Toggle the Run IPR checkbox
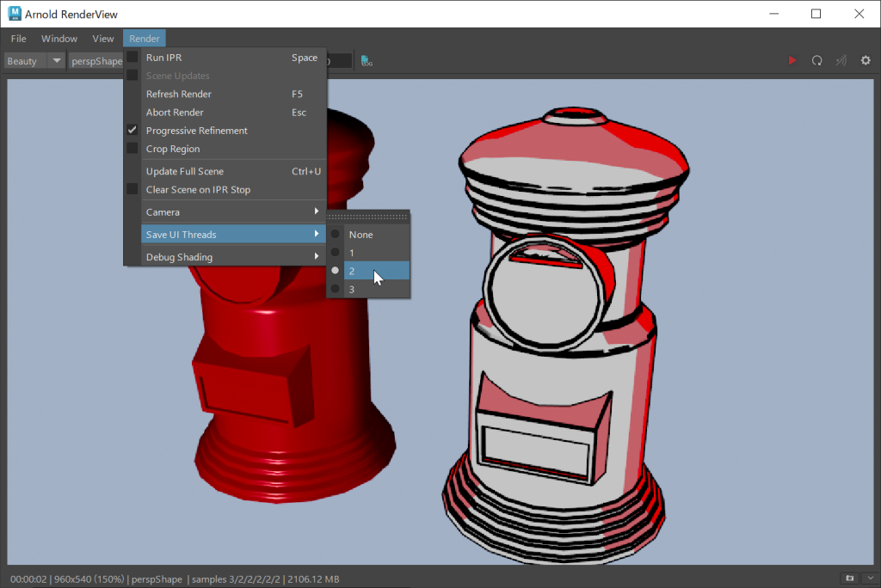The image size is (881, 588). pyautogui.click(x=132, y=57)
